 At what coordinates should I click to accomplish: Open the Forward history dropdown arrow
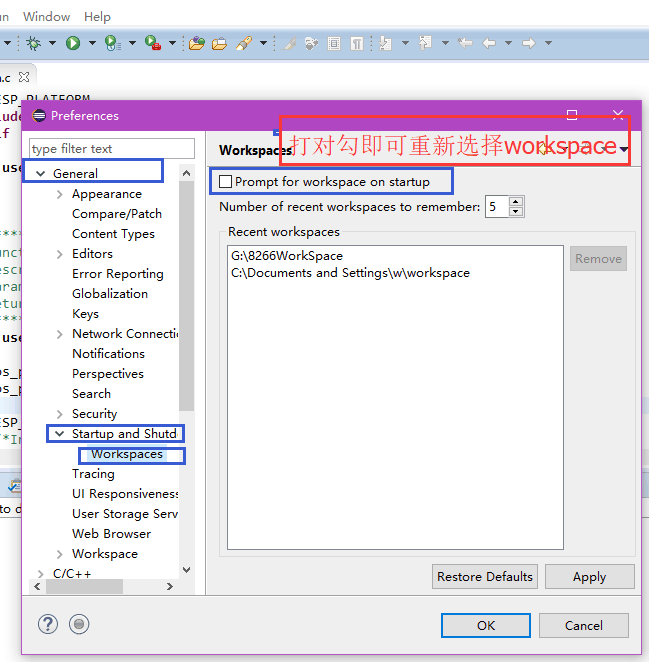click(x=548, y=43)
